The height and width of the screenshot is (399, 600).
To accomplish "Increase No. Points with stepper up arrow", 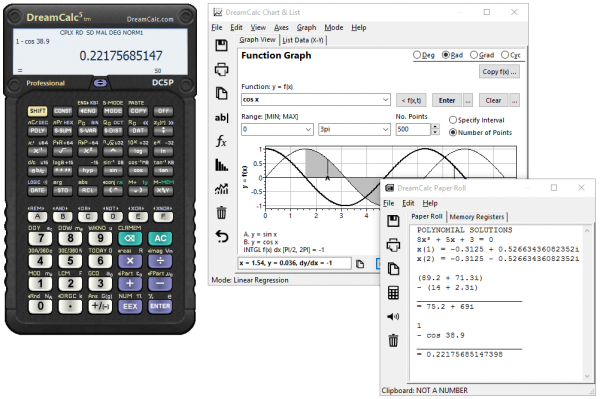I will click(x=435, y=126).
